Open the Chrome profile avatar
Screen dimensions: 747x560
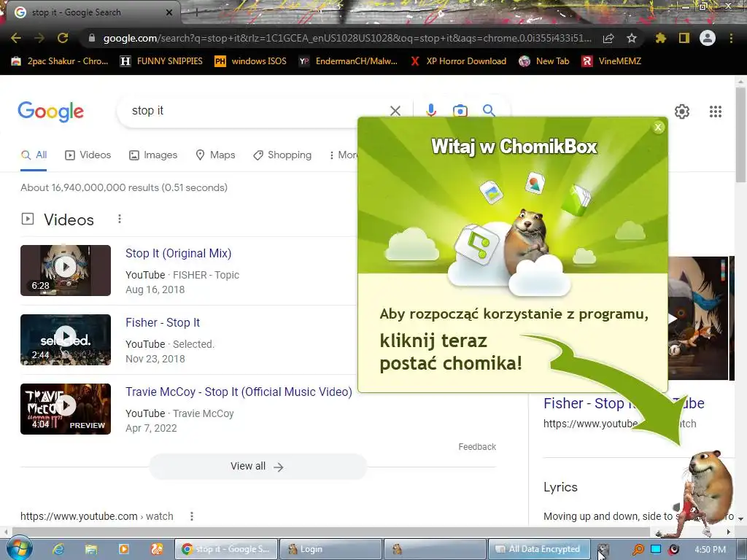(x=708, y=38)
